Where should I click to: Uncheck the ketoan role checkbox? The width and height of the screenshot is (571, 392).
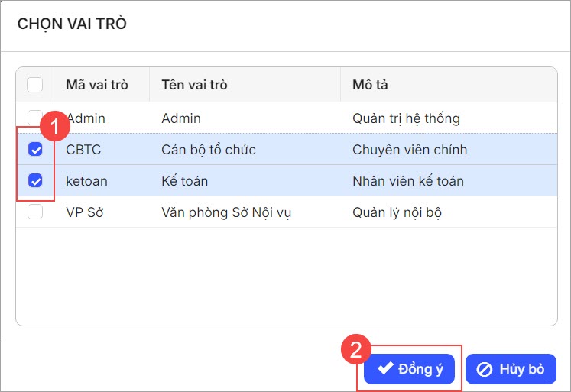tap(35, 181)
